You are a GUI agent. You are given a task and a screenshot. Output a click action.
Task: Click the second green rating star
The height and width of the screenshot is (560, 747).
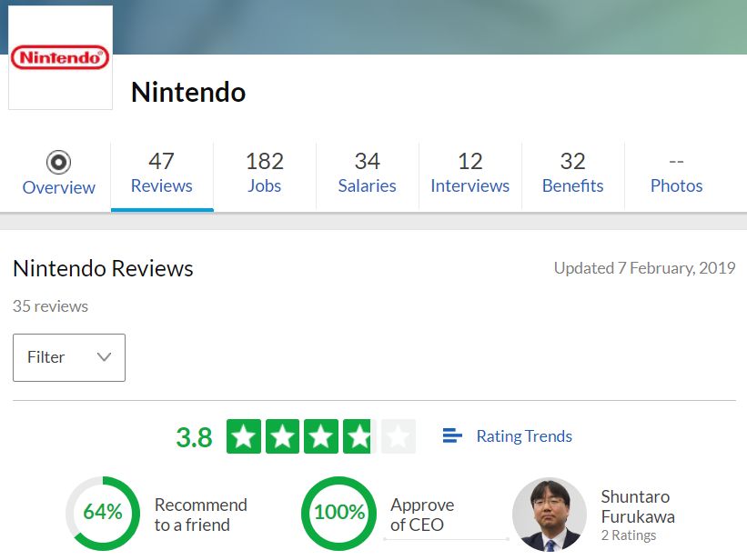(282, 436)
